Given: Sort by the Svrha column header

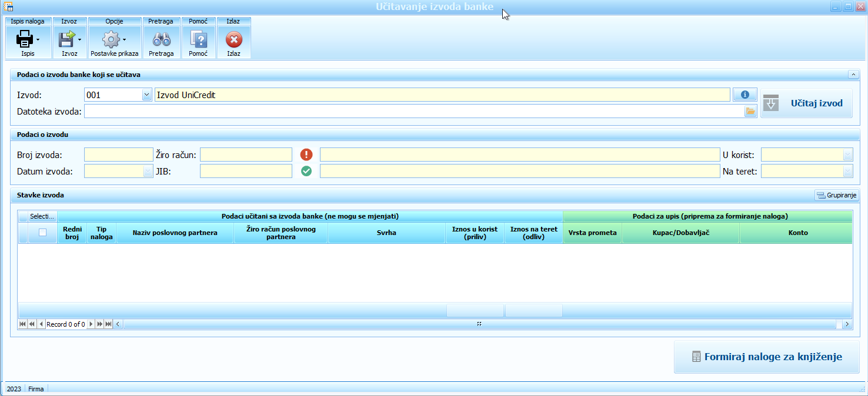Looking at the screenshot, I should click(x=386, y=233).
